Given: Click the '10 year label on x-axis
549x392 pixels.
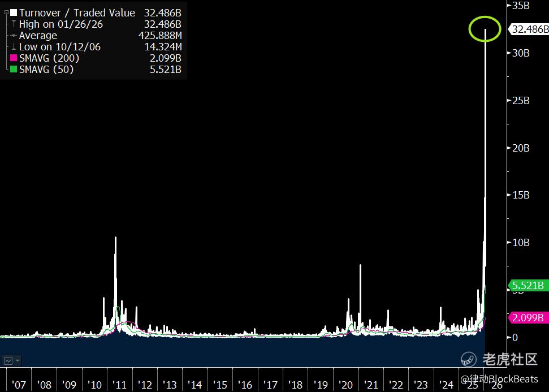Looking at the screenshot, I should pos(94,385).
